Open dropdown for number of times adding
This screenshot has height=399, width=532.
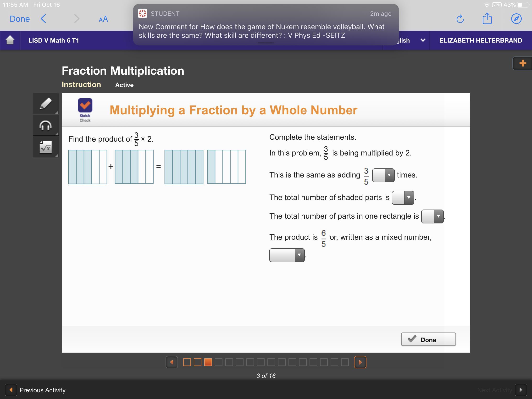383,175
